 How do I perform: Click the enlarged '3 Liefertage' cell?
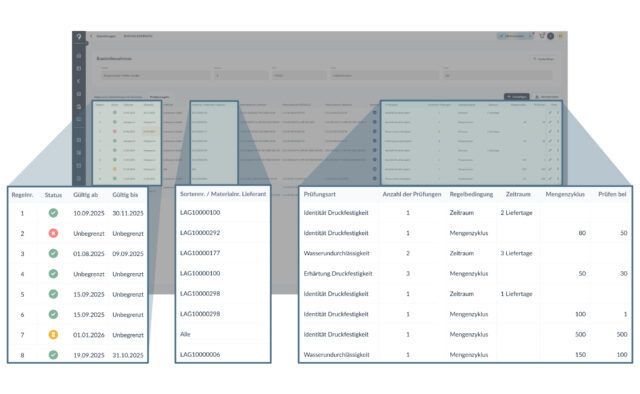pyautogui.click(x=516, y=253)
